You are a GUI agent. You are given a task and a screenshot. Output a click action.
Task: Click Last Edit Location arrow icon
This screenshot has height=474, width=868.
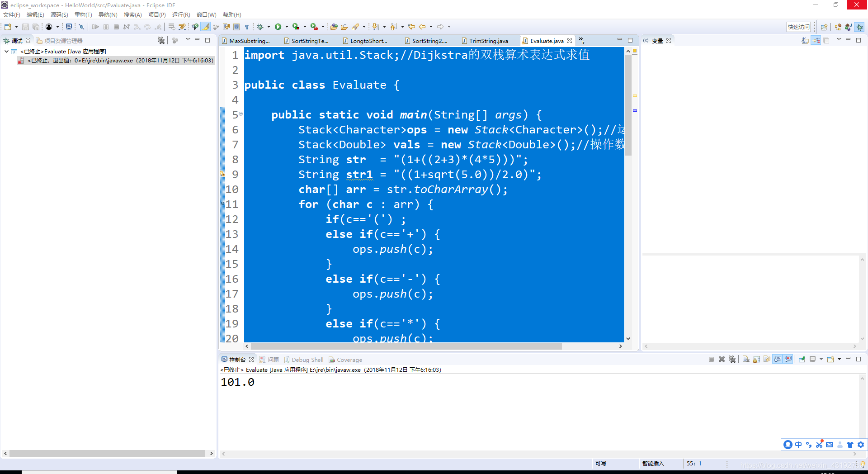tap(411, 27)
